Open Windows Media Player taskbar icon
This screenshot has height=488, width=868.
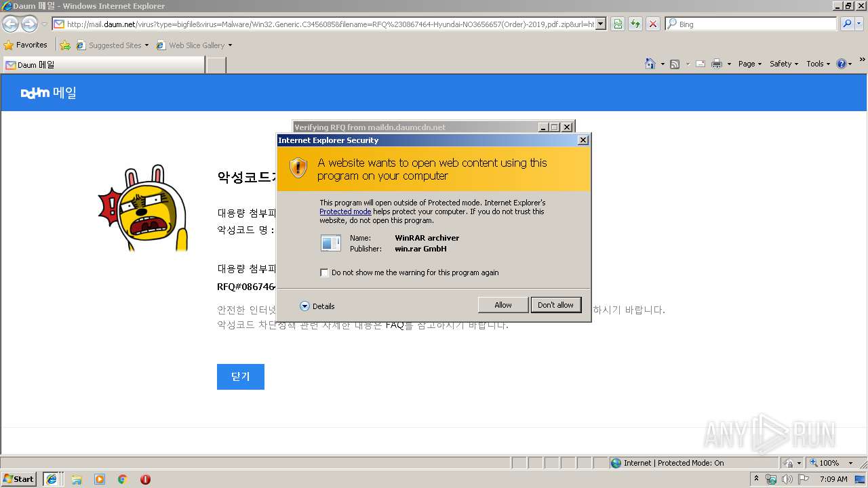[100, 479]
